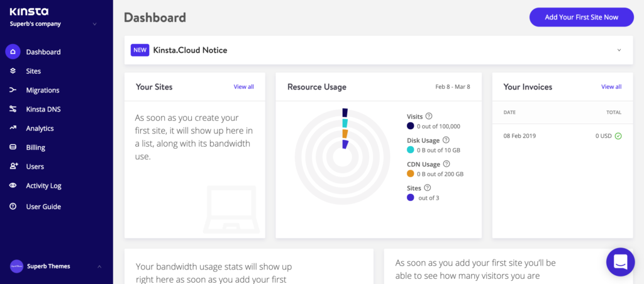Viewport: 644px width, 284px height.
Task: Click View all in Your Invoices
Action: (611, 87)
